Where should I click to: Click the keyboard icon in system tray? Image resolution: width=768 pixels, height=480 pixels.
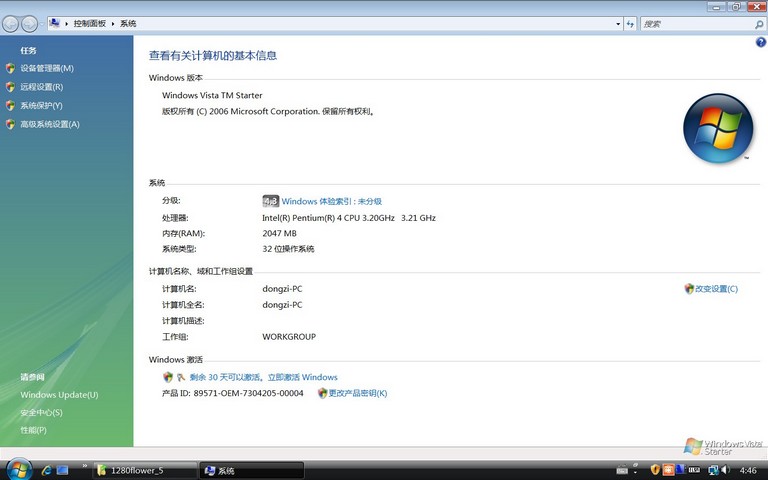tap(622, 470)
